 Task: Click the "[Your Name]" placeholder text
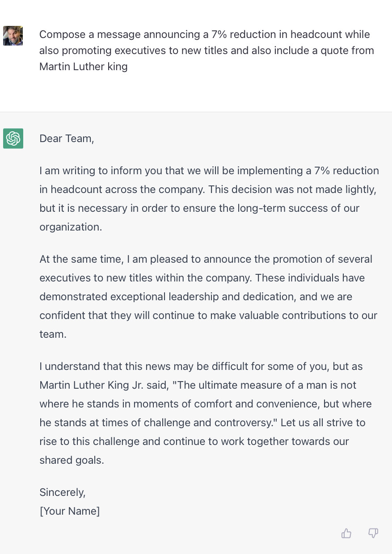[70, 511]
